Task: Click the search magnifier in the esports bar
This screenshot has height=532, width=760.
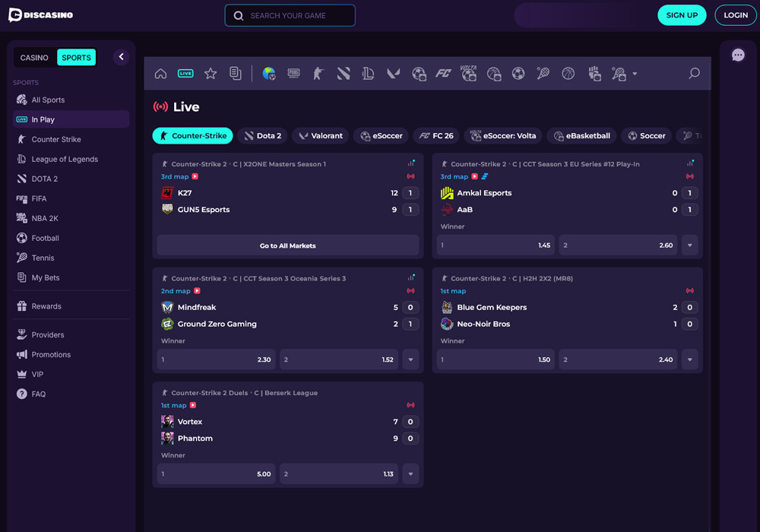Action: 694,73
